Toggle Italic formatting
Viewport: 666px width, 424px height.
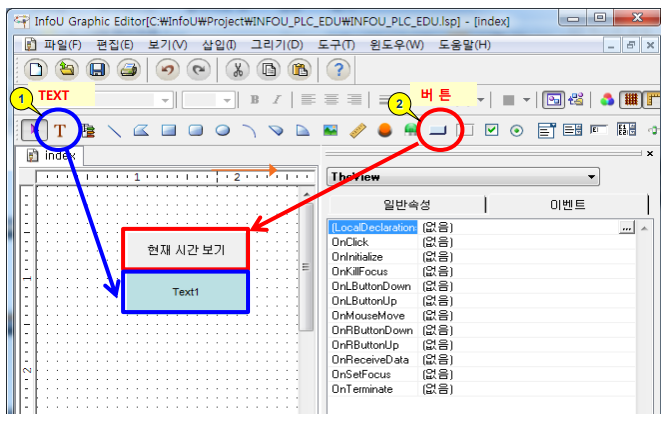tap(277, 99)
